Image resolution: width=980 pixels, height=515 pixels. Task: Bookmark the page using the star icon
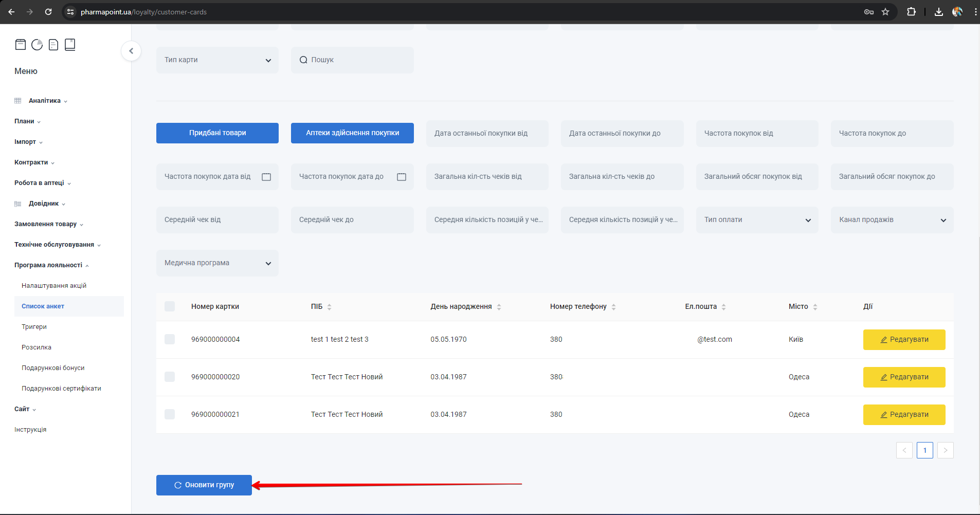coord(885,12)
